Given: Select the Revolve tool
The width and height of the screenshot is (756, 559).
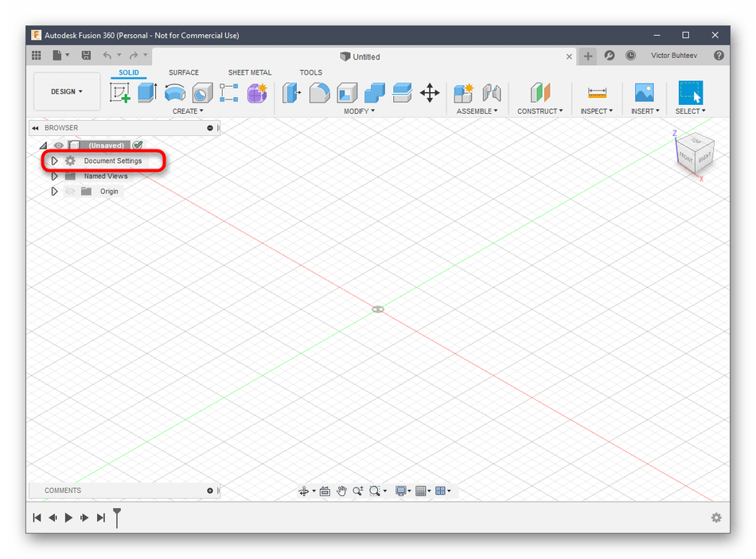Looking at the screenshot, I should [175, 93].
